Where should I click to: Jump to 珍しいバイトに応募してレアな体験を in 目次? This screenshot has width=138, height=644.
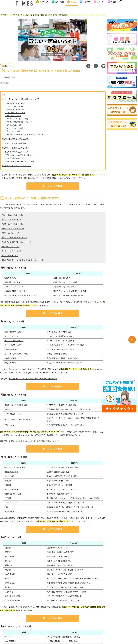click(x=16, y=166)
